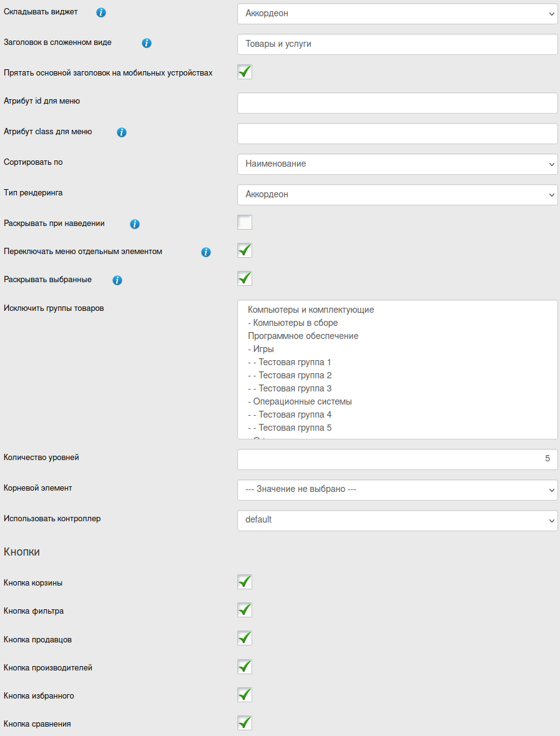This screenshot has width=560, height=736.
Task: Toggle 'Кнопка корзины' checkbox
Action: (x=245, y=582)
